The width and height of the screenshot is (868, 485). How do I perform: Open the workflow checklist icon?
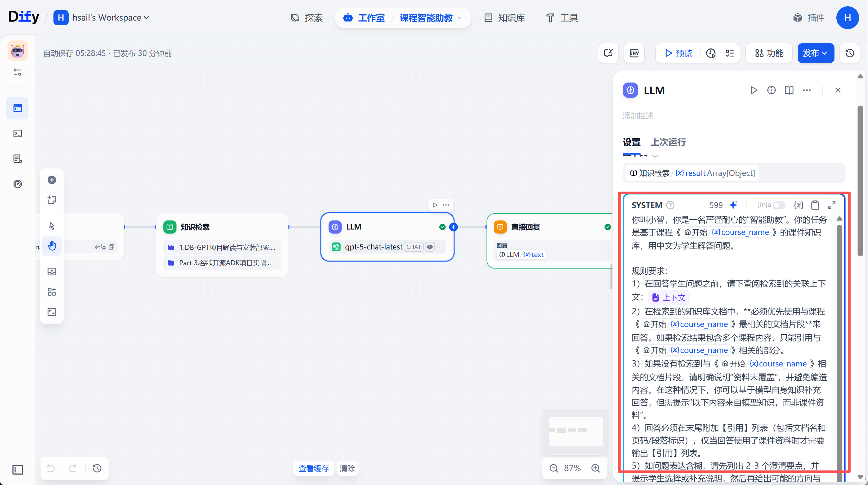click(729, 53)
